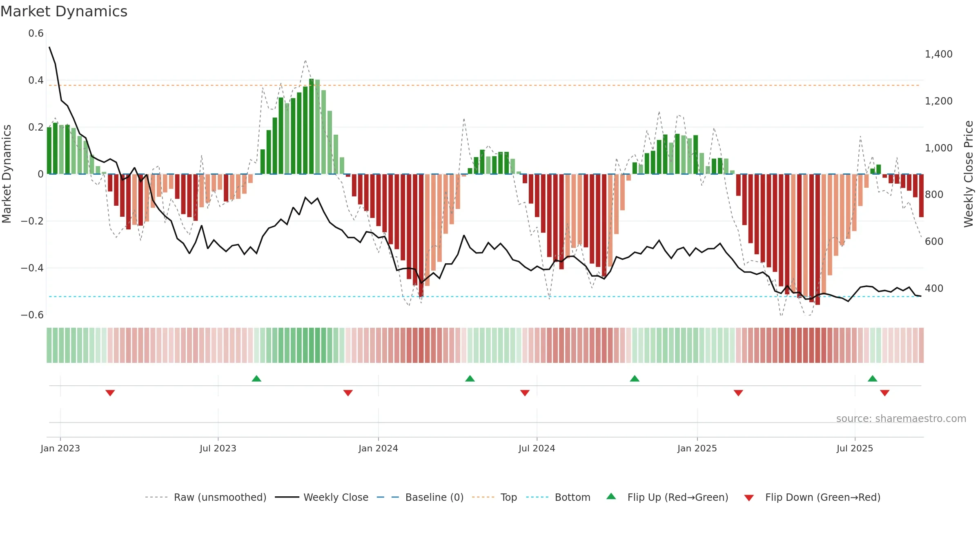
Task: Toggle the Bottom legend entry
Action: (558, 497)
